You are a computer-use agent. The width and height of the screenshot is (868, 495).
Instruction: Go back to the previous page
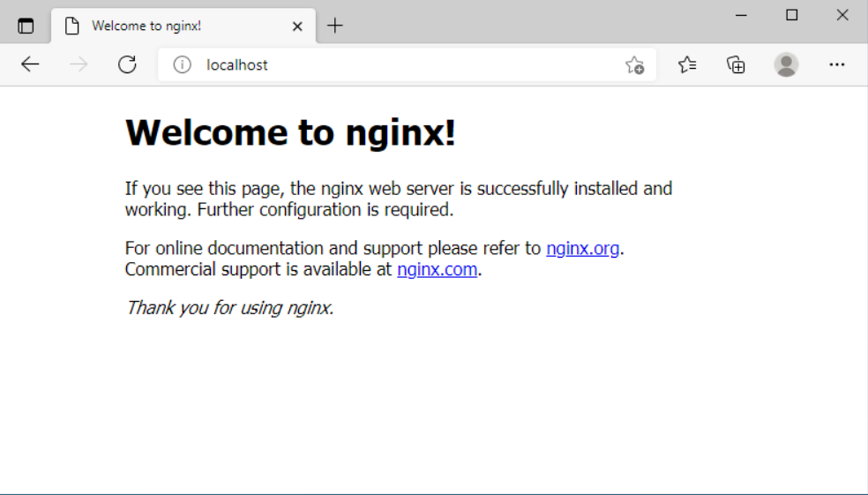pyautogui.click(x=30, y=64)
